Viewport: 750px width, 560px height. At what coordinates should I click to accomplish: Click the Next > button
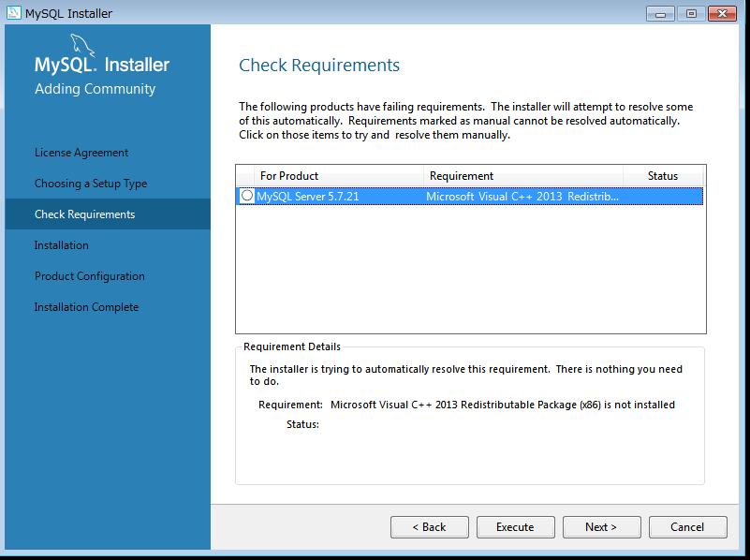(602, 527)
